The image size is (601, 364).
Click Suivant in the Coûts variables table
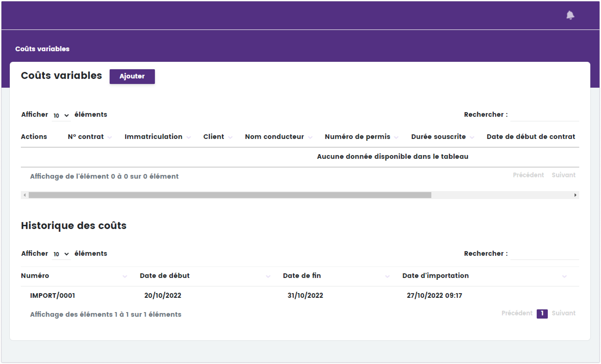pyautogui.click(x=563, y=175)
